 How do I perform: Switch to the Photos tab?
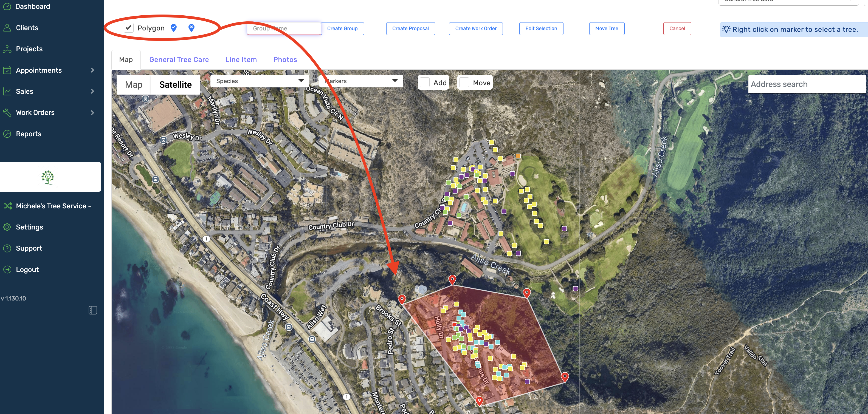[285, 59]
